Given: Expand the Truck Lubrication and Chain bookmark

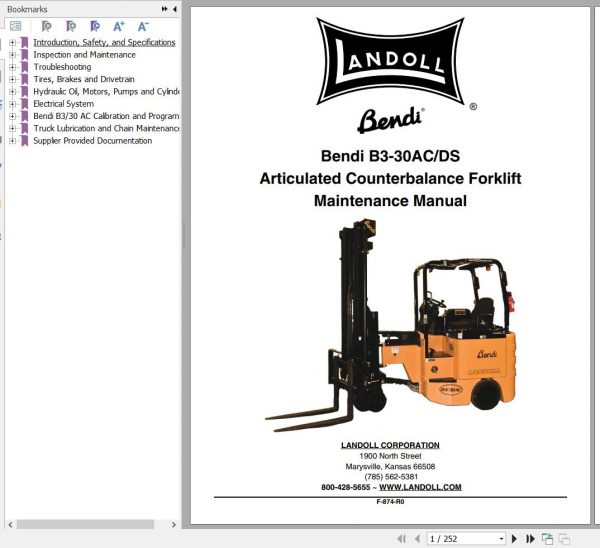Looking at the screenshot, I should coord(13,128).
